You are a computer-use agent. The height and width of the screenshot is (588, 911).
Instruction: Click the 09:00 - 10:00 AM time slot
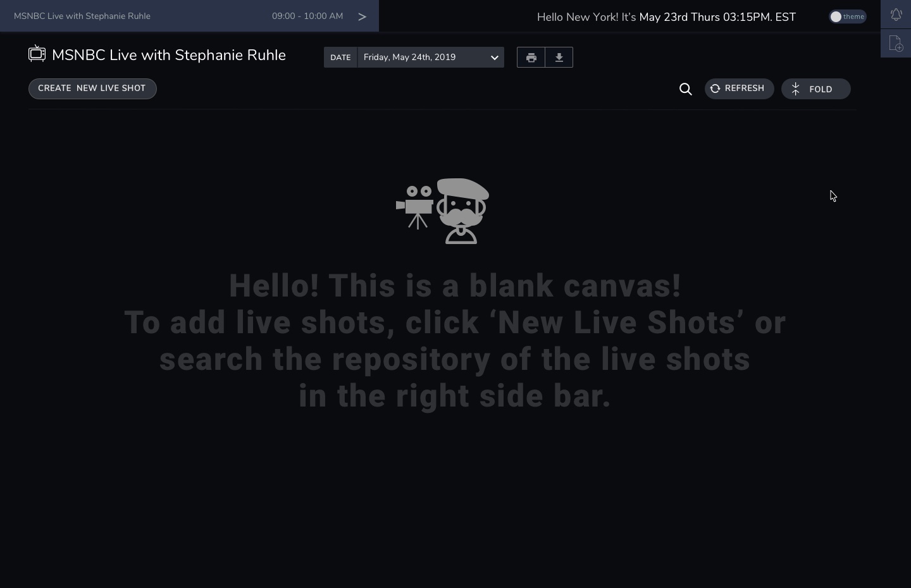[307, 16]
